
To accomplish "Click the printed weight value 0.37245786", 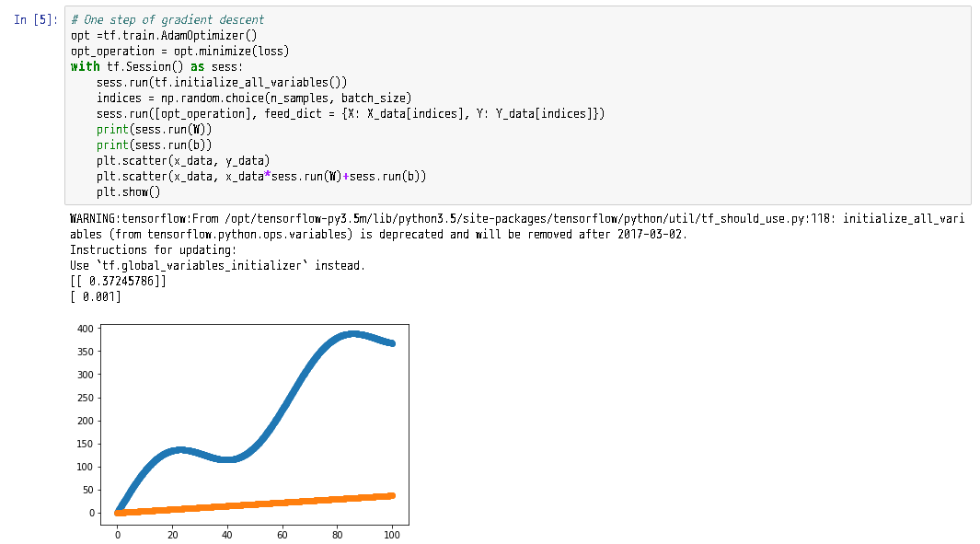I will point(119,282).
